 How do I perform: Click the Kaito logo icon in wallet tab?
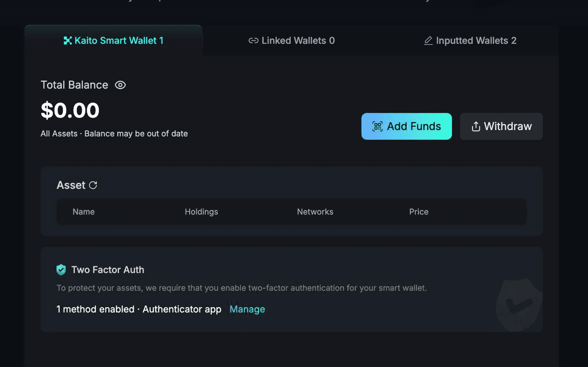coord(68,40)
